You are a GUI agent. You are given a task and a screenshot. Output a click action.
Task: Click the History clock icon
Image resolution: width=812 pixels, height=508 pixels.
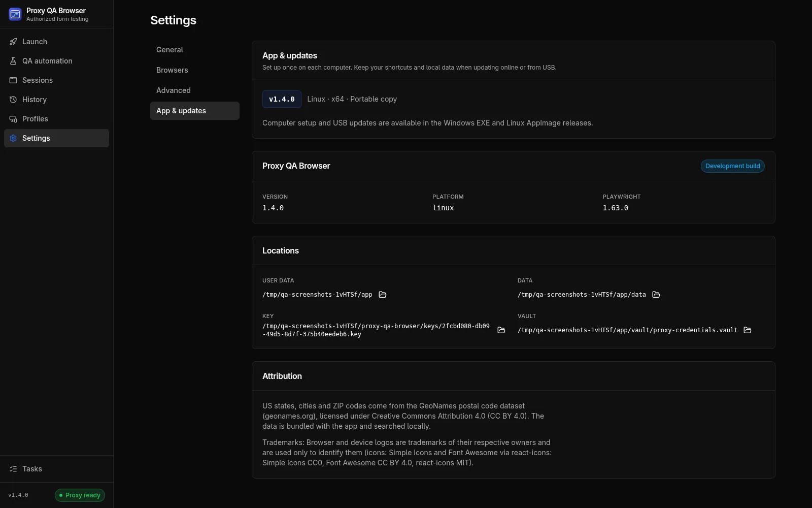(13, 100)
